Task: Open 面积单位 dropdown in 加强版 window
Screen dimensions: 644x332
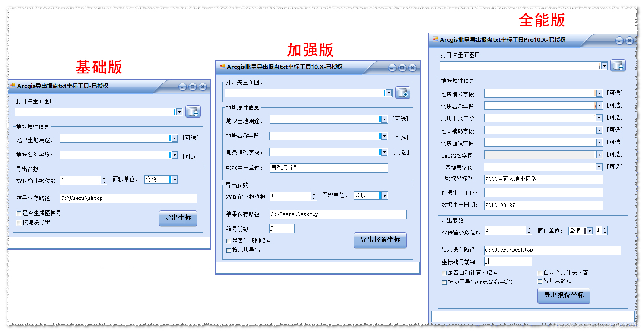Action: click(384, 196)
